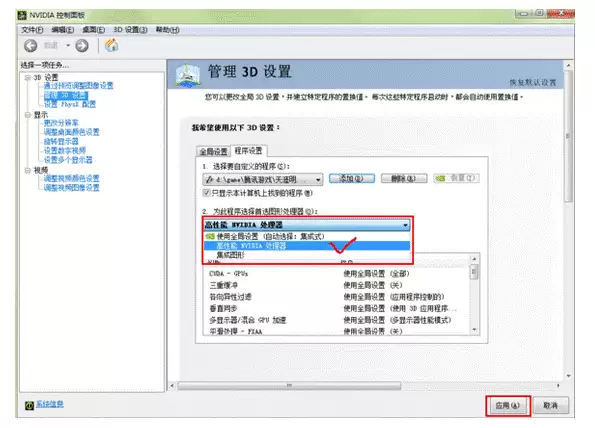The width and height of the screenshot is (595, 428).
Task: Open the 文件(F) menu
Action: point(32,30)
